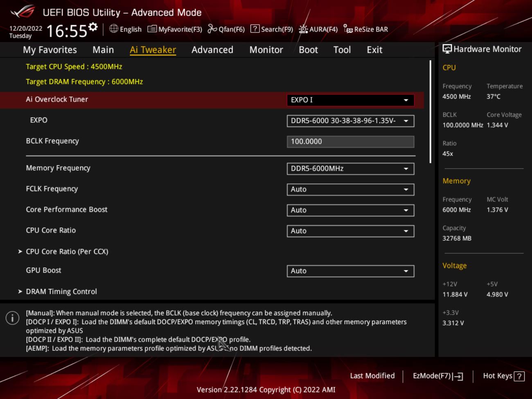The height and width of the screenshot is (399, 532).
Task: Select the Ai Overclock Tuner label
Action: point(57,99)
